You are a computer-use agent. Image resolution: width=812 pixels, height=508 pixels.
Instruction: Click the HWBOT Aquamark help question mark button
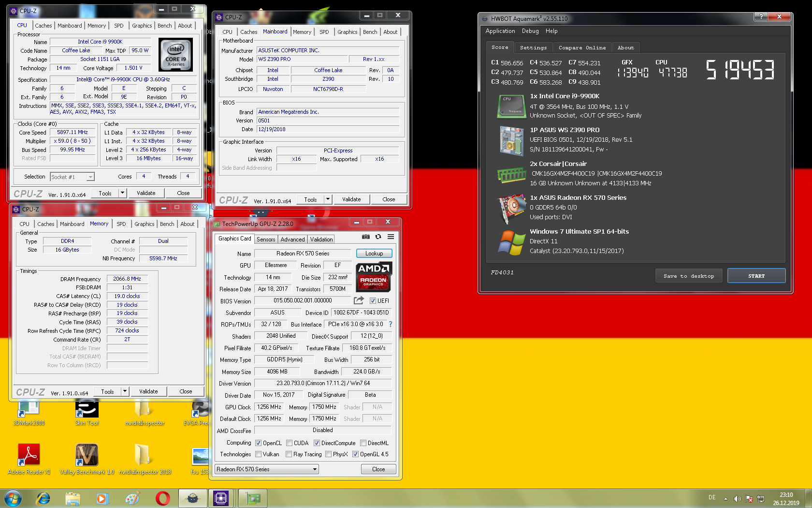coord(761,16)
